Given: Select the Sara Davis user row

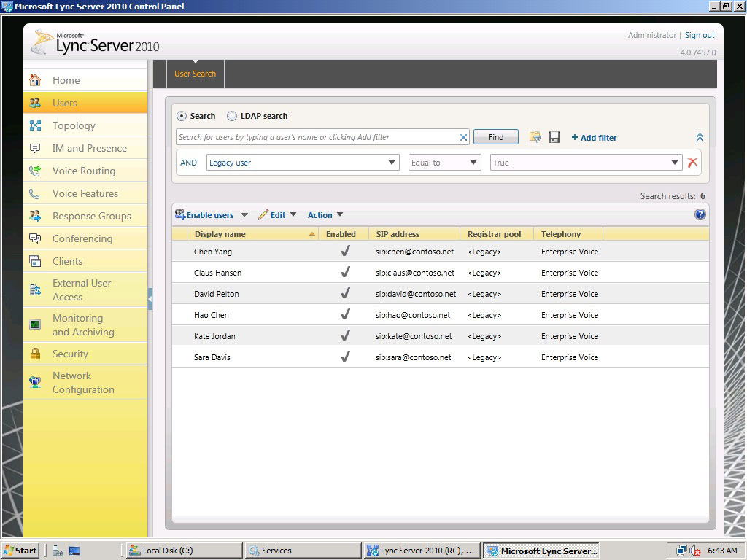Looking at the screenshot, I should [x=440, y=357].
